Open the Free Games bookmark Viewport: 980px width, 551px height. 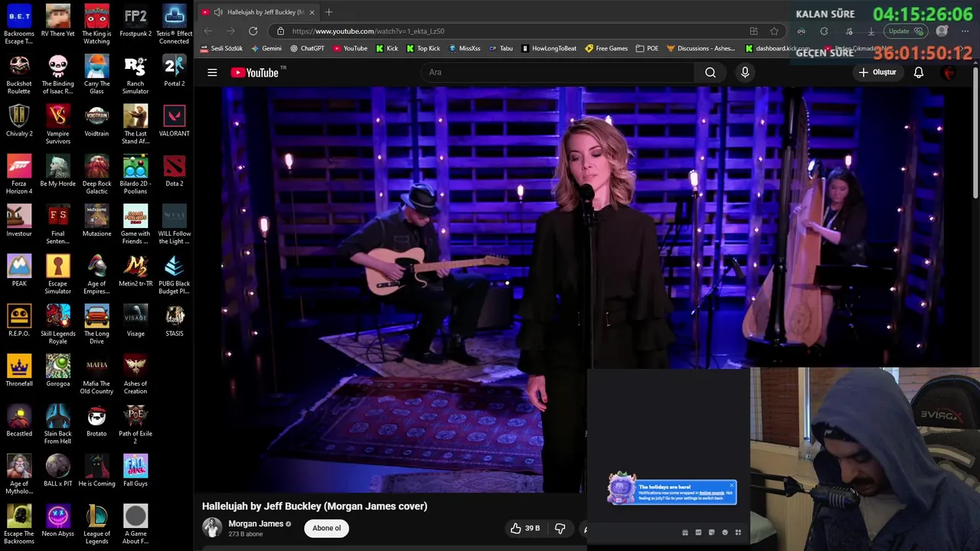click(606, 48)
